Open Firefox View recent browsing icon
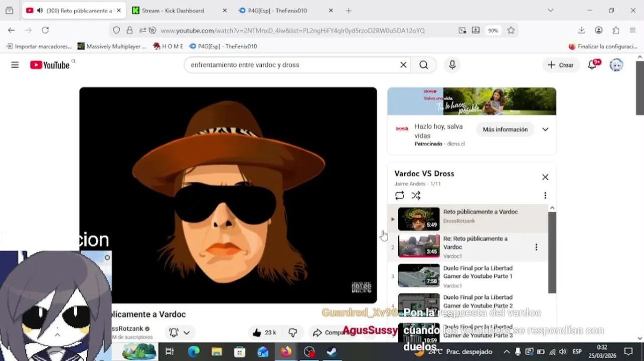The height and width of the screenshot is (361, 644). [9, 11]
